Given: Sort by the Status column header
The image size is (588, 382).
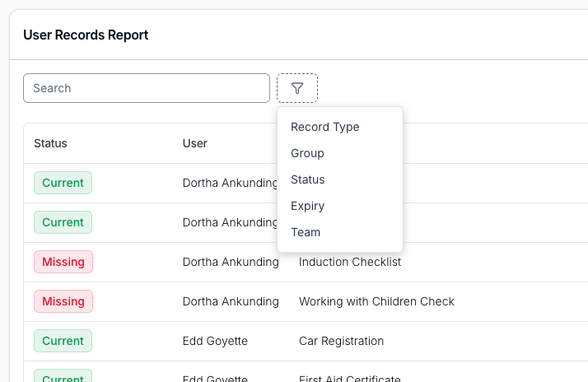Looking at the screenshot, I should (x=50, y=143).
